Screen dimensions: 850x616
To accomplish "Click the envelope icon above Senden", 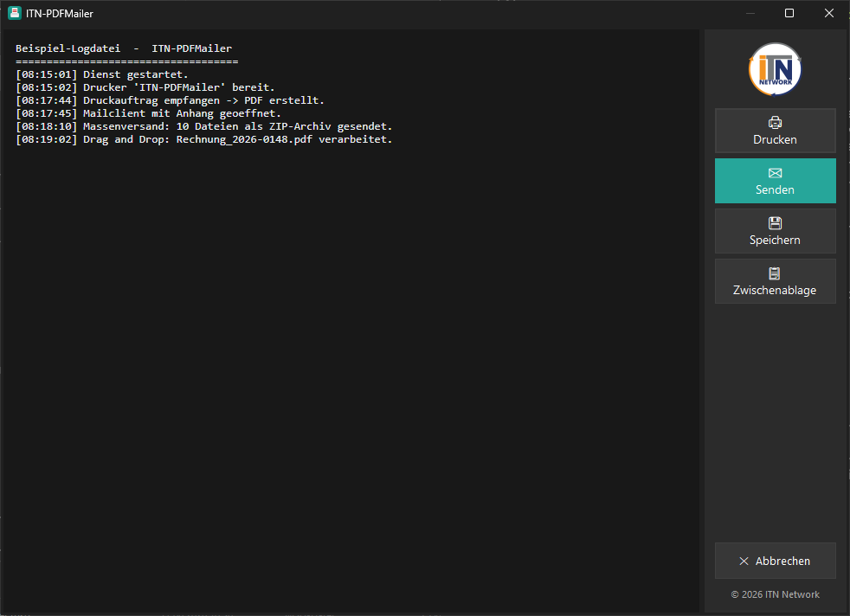I will click(776, 173).
